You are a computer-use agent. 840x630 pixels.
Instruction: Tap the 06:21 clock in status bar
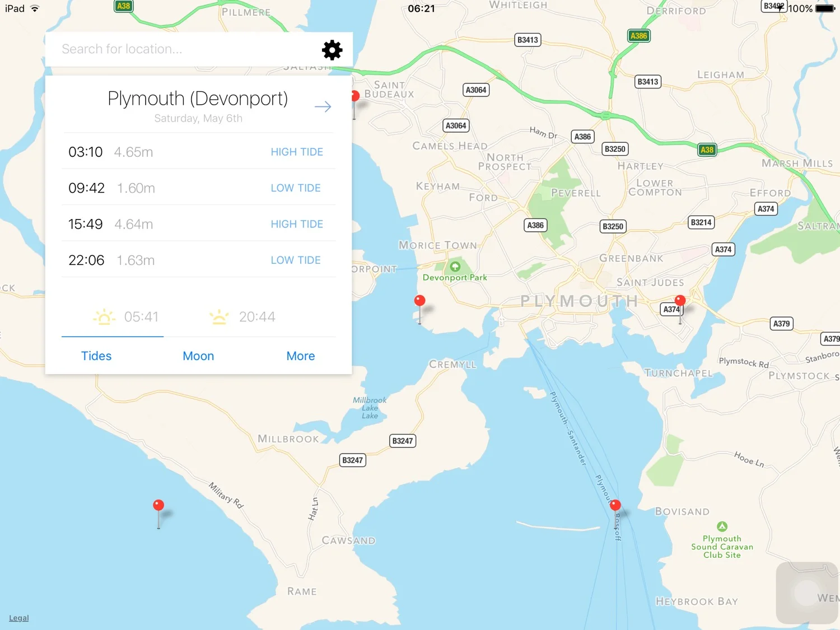click(421, 8)
